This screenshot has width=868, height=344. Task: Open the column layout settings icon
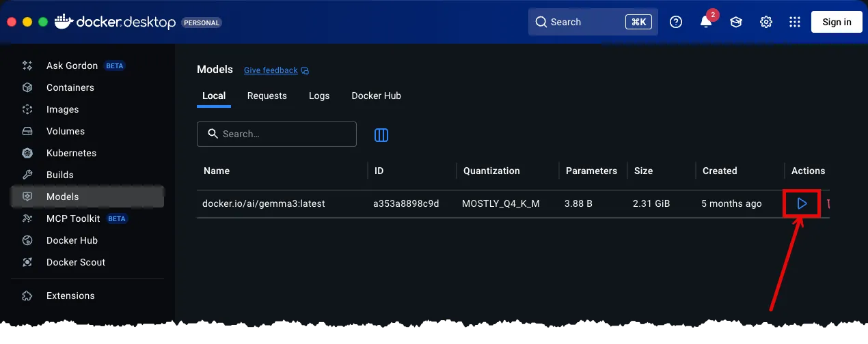click(381, 135)
